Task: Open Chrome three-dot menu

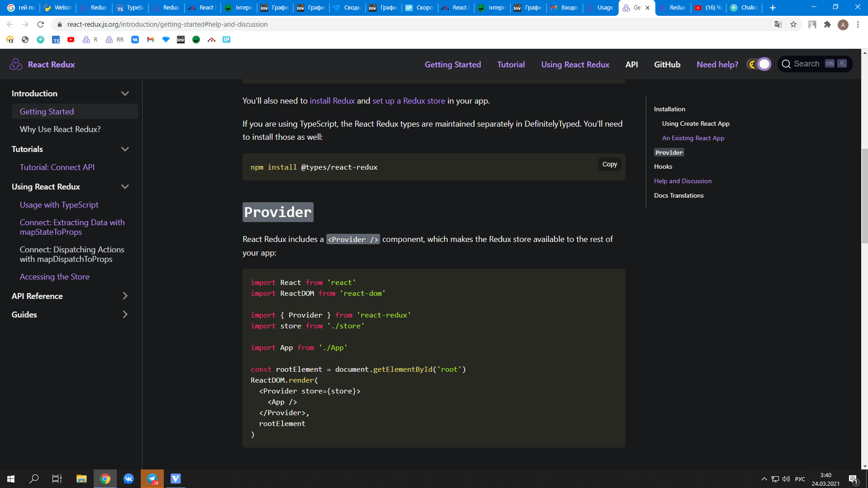Action: 858,24
